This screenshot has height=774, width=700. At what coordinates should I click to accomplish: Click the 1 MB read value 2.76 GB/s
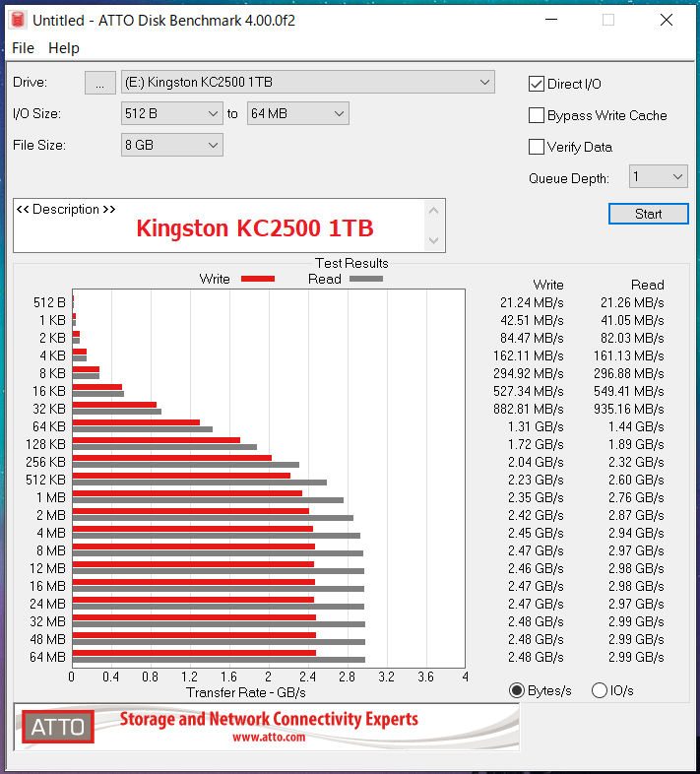636,497
